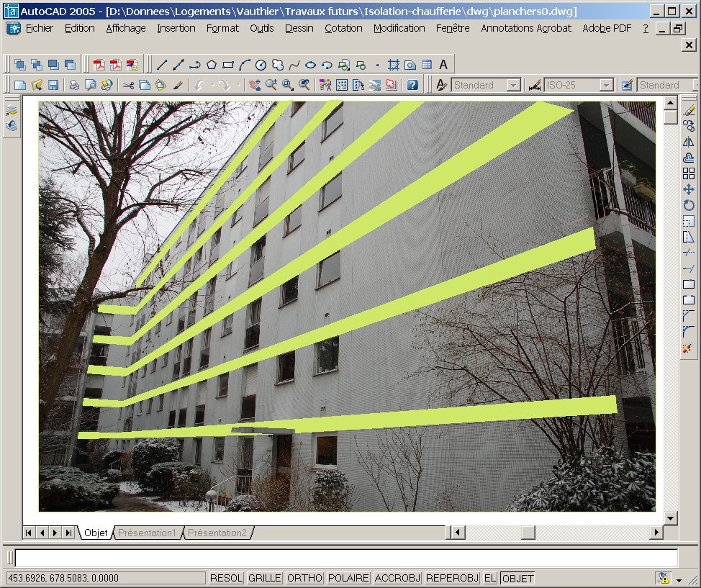This screenshot has height=588, width=701.
Task: Click the horizontal scrollbar thumb
Action: click(528, 532)
